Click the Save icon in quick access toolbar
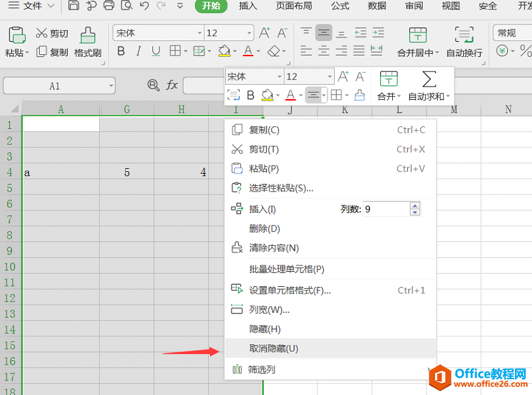Viewport: 532px width, 395px height. coord(73,6)
